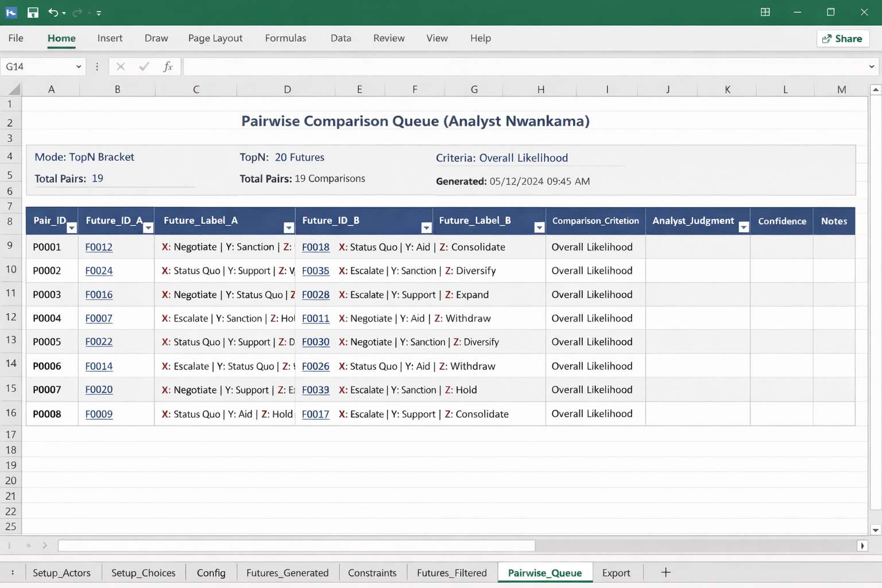Open the Future_ID_A filter dropdown
882x588 pixels.
pyautogui.click(x=148, y=228)
